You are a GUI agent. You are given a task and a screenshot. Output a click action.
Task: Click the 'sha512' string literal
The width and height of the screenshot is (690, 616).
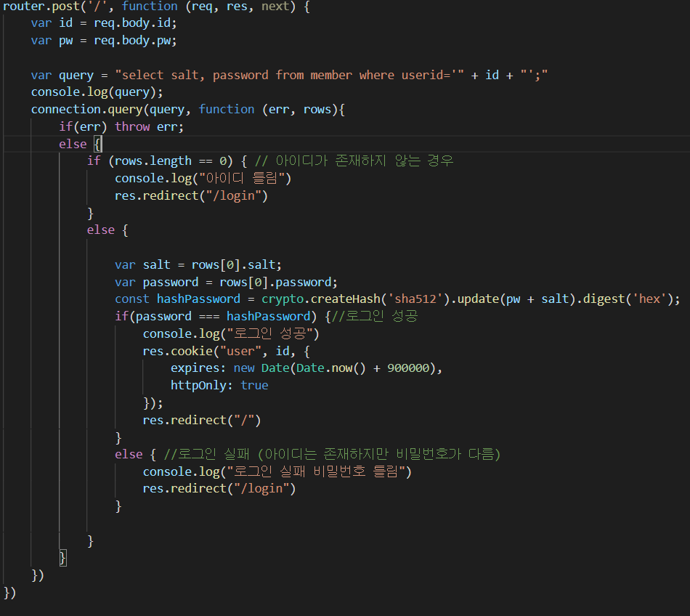415,299
